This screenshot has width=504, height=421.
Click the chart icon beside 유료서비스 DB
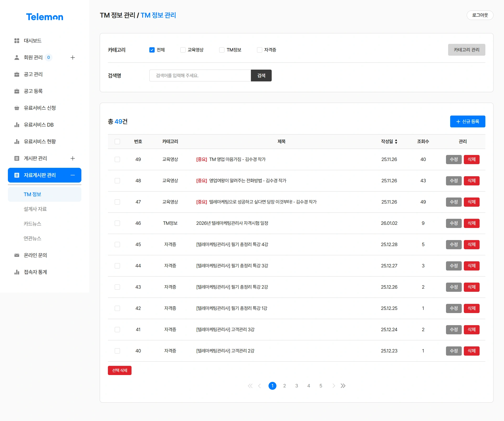click(17, 125)
